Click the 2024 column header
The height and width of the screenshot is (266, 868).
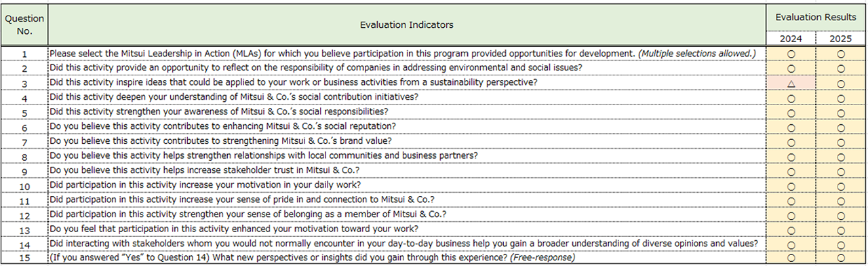[791, 39]
